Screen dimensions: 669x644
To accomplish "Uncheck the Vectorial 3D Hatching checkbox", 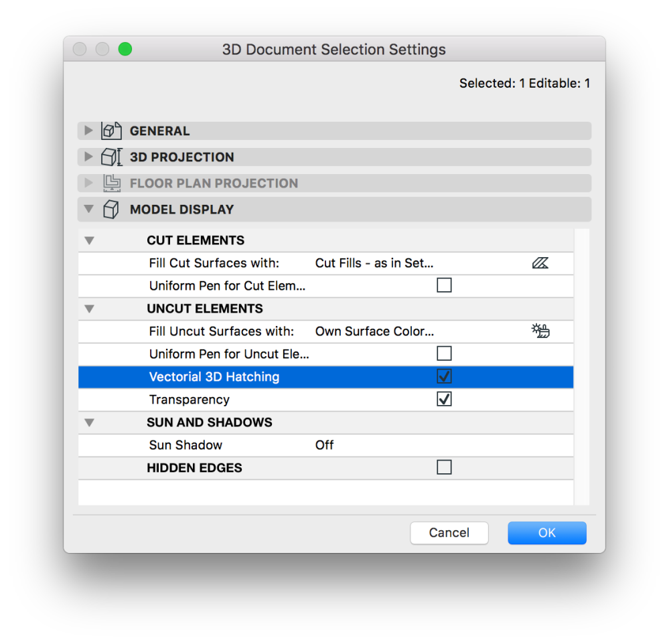I will tap(444, 377).
